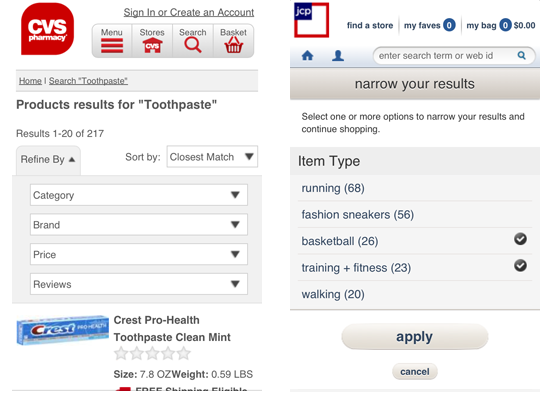
Task: Click the CVS Search magnifier icon
Action: (x=193, y=45)
